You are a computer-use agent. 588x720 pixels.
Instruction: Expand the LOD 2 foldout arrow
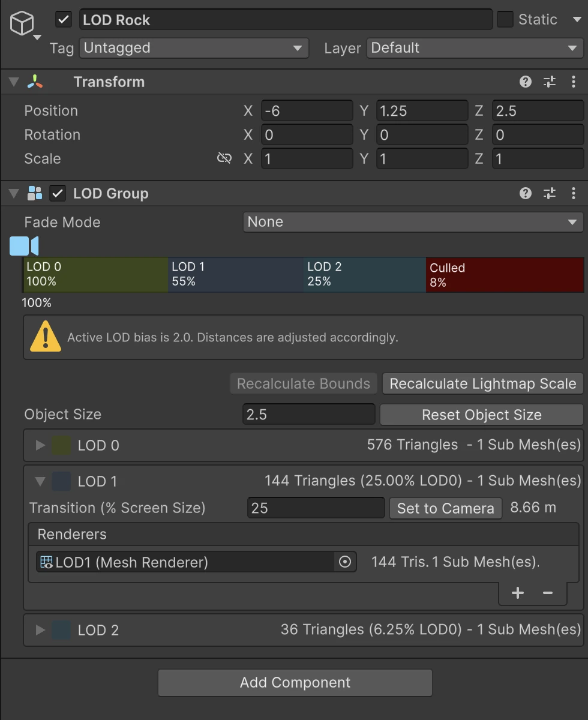point(40,630)
